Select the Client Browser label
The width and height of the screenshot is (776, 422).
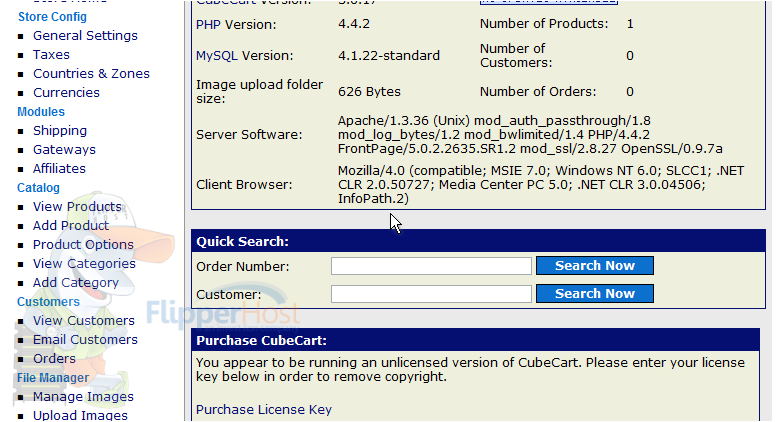click(244, 185)
